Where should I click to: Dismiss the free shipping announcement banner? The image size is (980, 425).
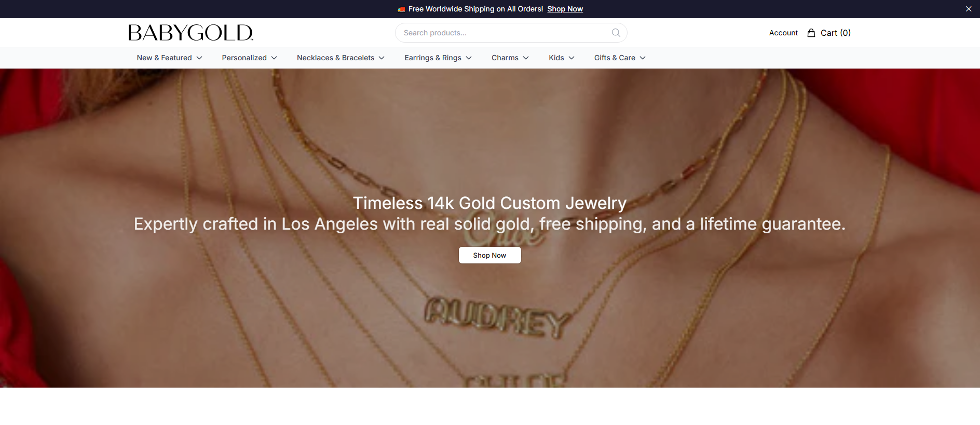(x=969, y=9)
